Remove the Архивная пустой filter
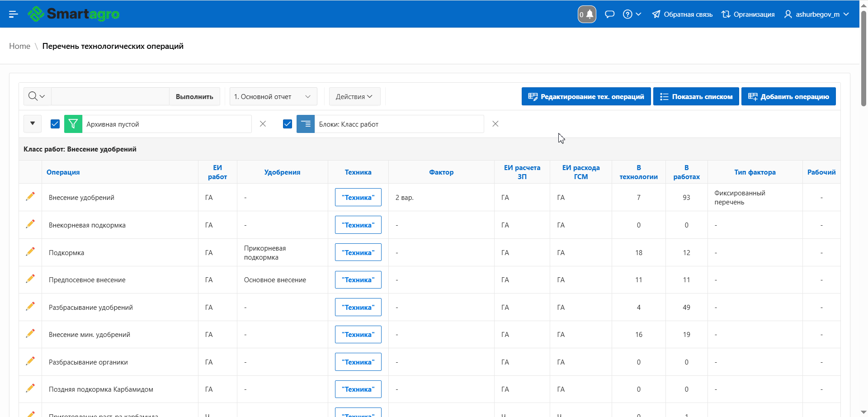Viewport: 868px width, 417px height. (x=263, y=124)
